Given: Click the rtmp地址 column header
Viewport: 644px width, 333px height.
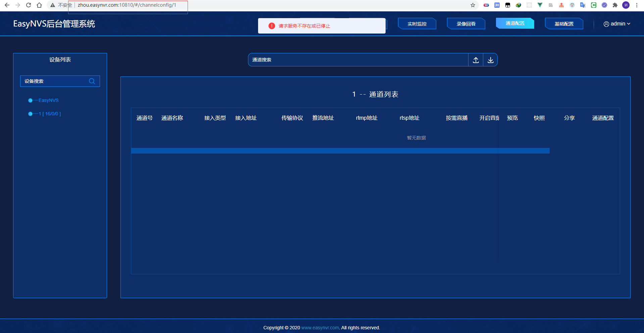Looking at the screenshot, I should [x=367, y=118].
